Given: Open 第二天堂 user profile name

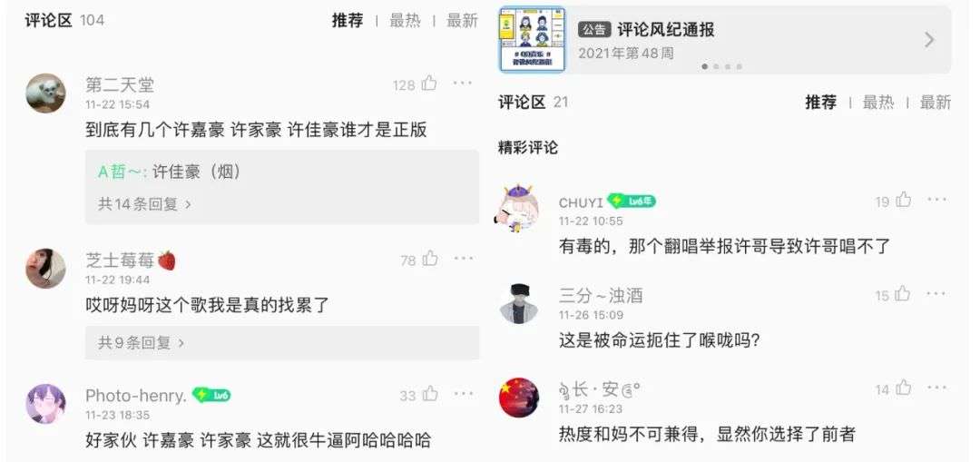Looking at the screenshot, I should click(120, 85).
